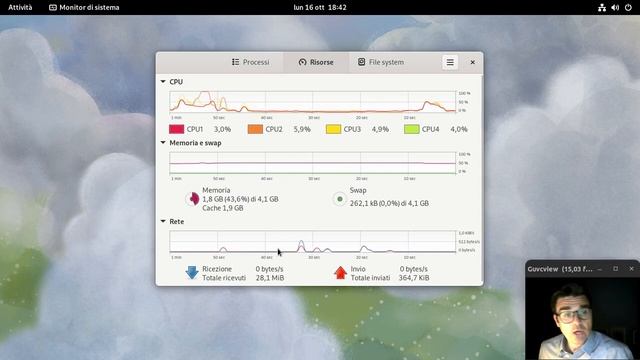Change the CPU3 yellow color swatch
Image resolution: width=640 pixels, height=360 pixels.
[x=333, y=129]
